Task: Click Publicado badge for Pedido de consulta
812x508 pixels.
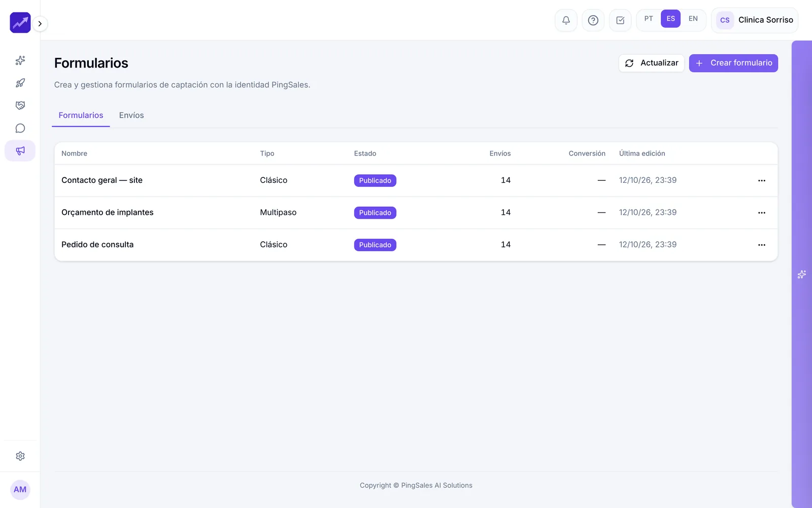Action: click(x=375, y=245)
